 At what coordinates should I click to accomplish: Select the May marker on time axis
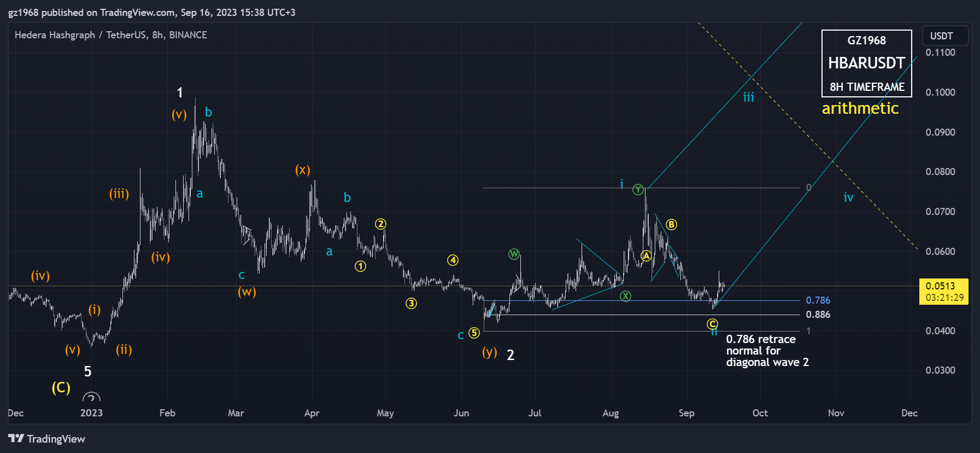(x=385, y=413)
